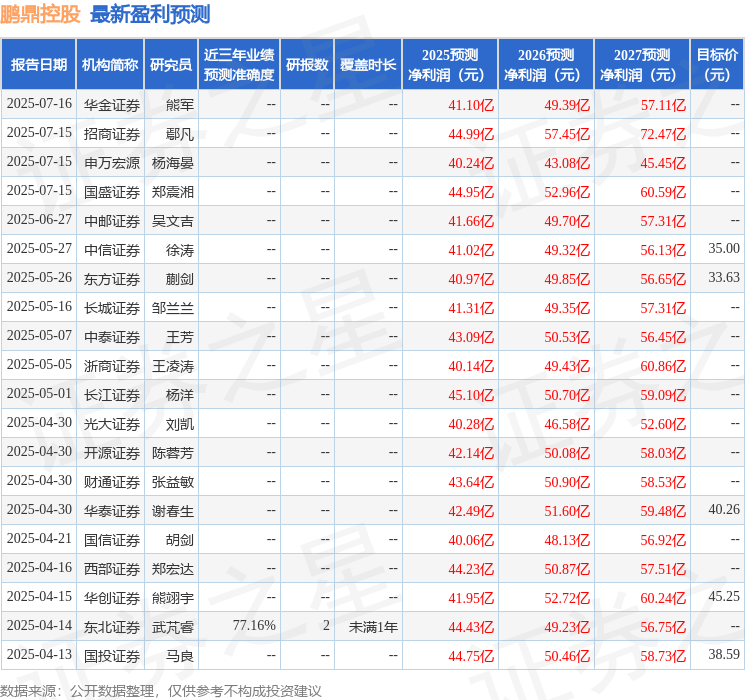Click the date 2025-05-26
745x700 pixels.
39,278
